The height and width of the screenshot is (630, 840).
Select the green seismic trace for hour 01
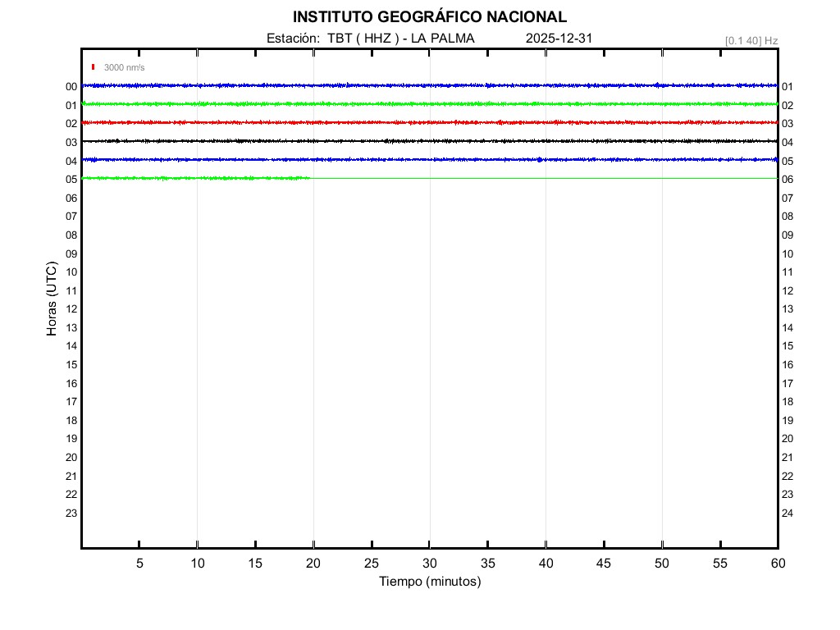429,104
